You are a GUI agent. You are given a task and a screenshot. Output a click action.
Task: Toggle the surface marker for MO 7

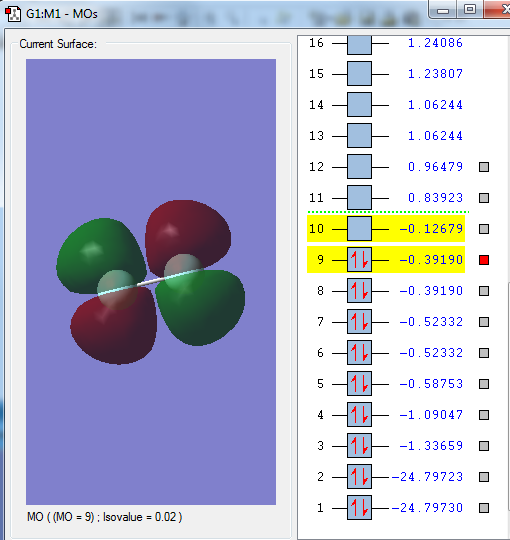pos(484,322)
